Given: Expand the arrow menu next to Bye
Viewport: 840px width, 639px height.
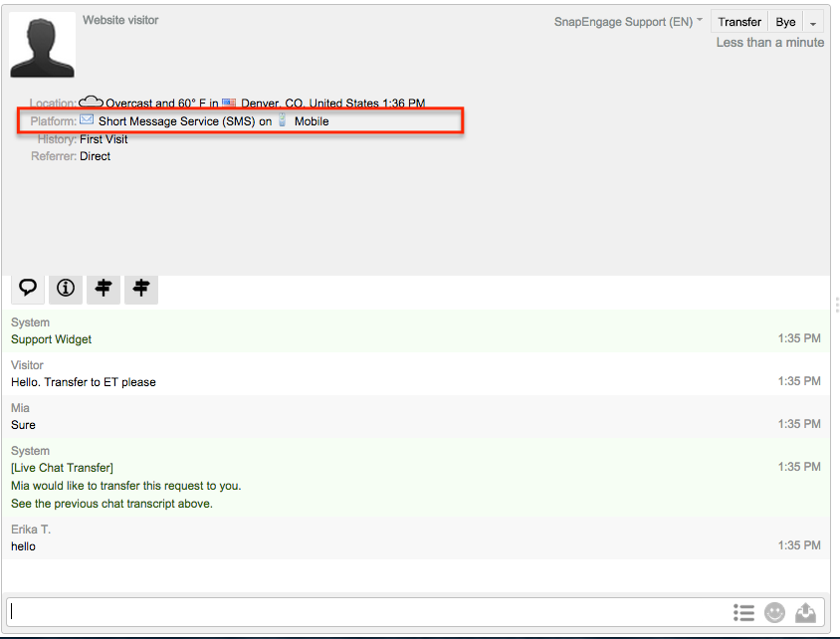Looking at the screenshot, I should 813,23.
